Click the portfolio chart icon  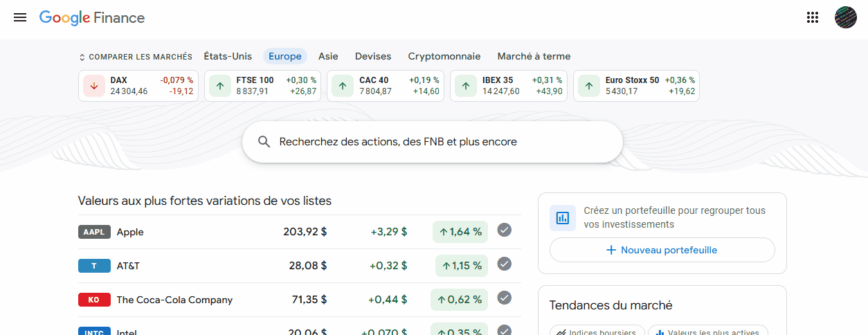(x=563, y=217)
